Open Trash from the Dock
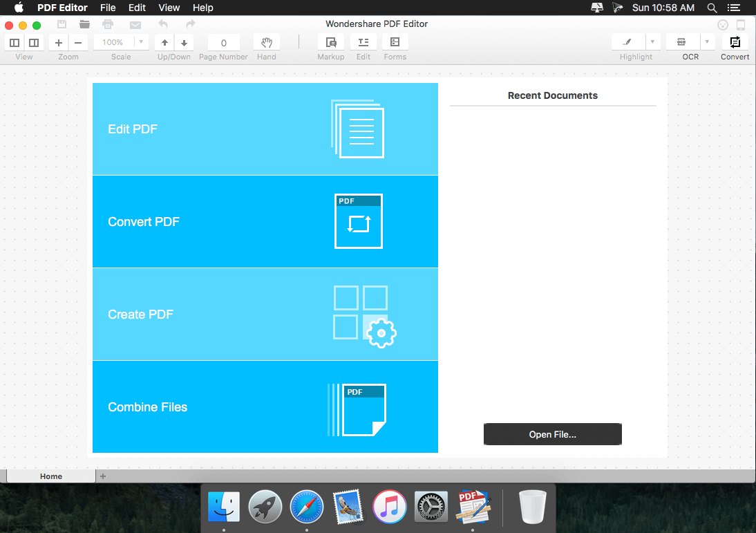 (532, 507)
